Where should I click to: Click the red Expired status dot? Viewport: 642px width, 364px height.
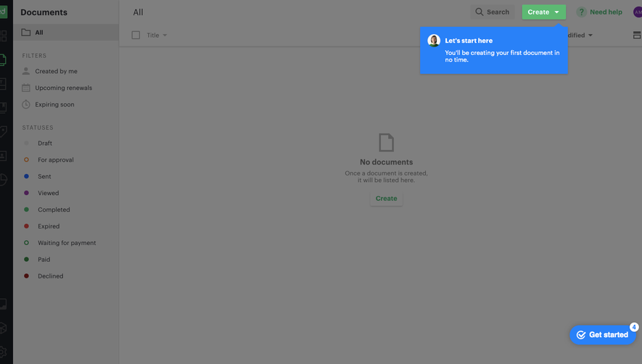(x=26, y=226)
